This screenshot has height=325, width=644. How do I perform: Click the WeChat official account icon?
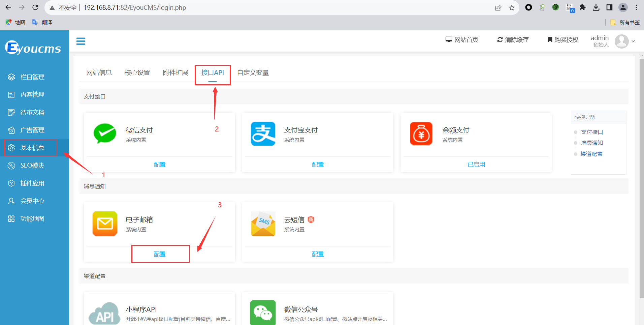(x=263, y=313)
